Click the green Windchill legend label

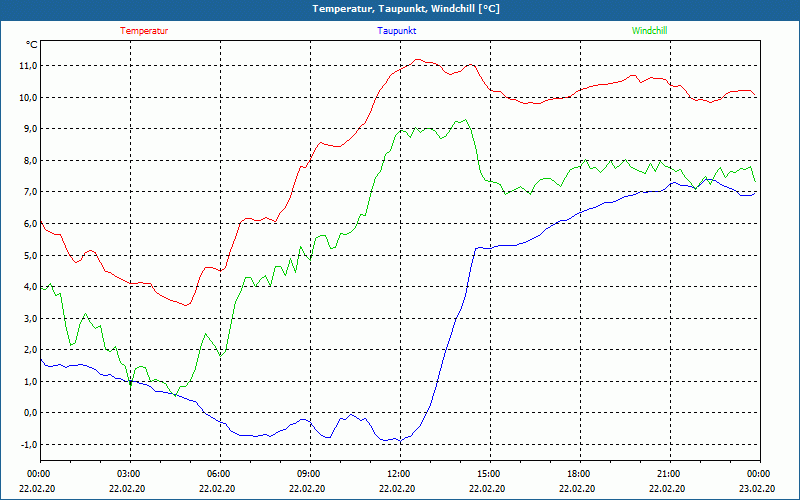649,31
